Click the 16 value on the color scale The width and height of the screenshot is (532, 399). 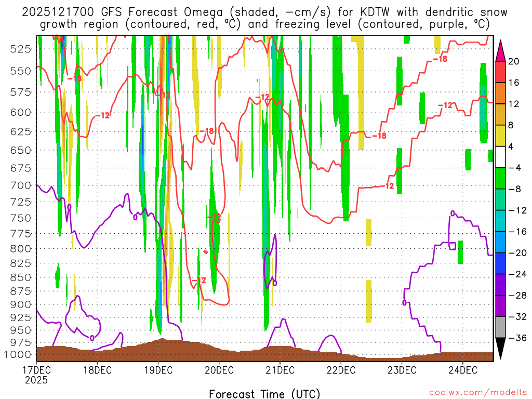point(514,83)
